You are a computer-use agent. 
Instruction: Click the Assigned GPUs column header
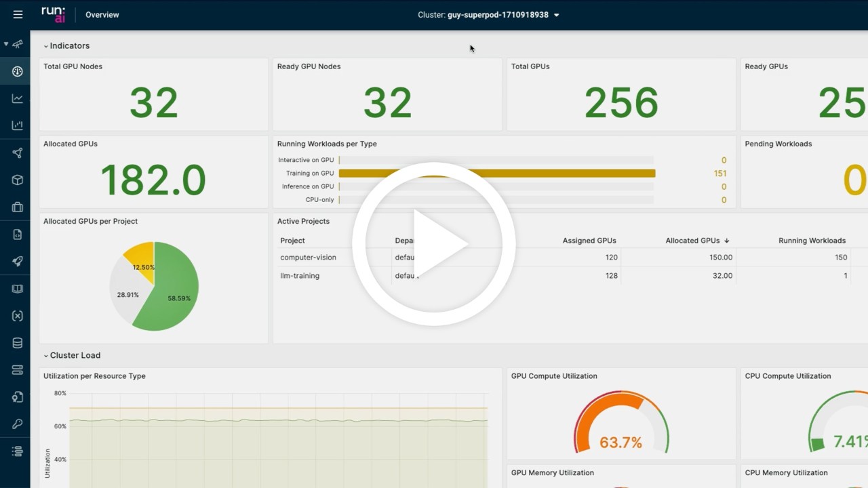click(x=589, y=241)
